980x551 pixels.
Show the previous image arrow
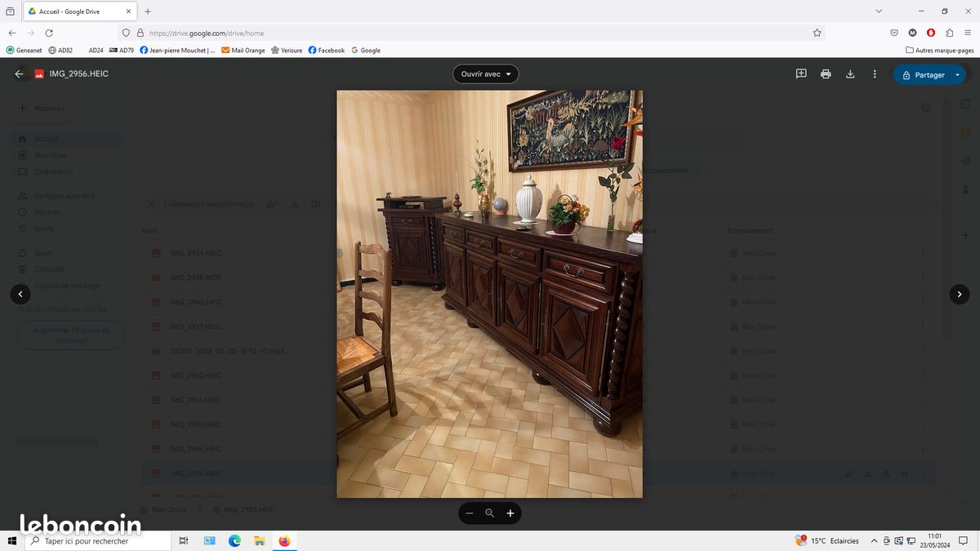click(x=20, y=294)
